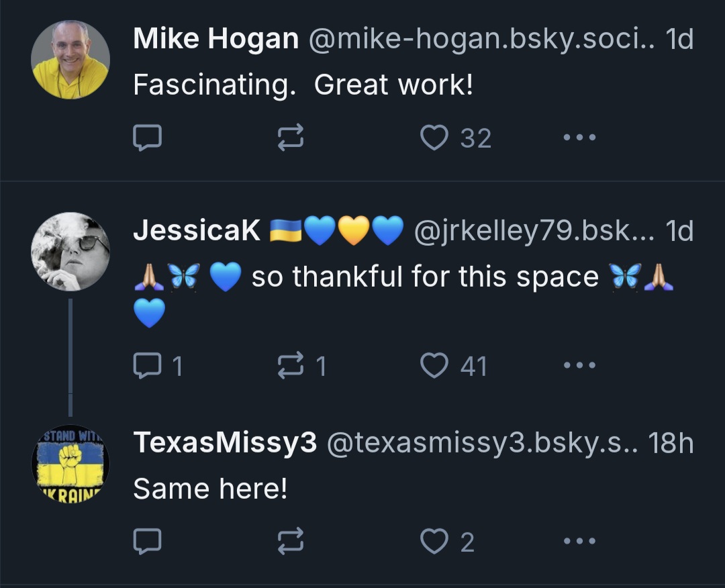Repost TexasMissy3's reply

291,541
